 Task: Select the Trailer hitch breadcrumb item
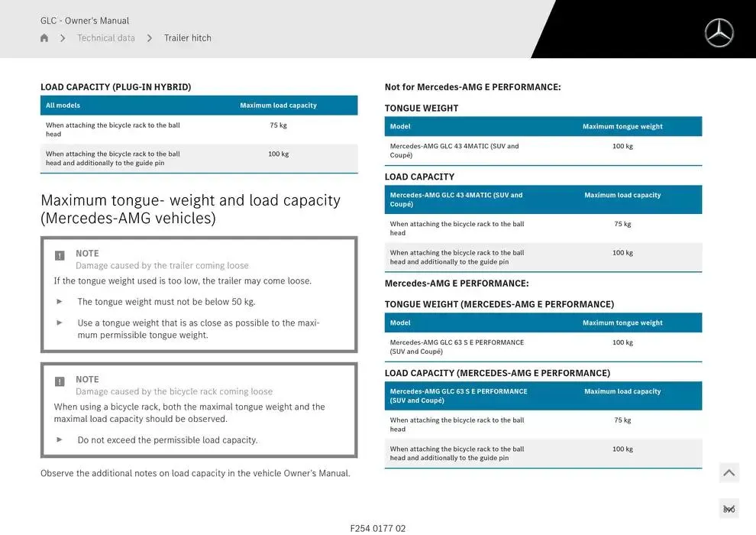[x=188, y=38]
